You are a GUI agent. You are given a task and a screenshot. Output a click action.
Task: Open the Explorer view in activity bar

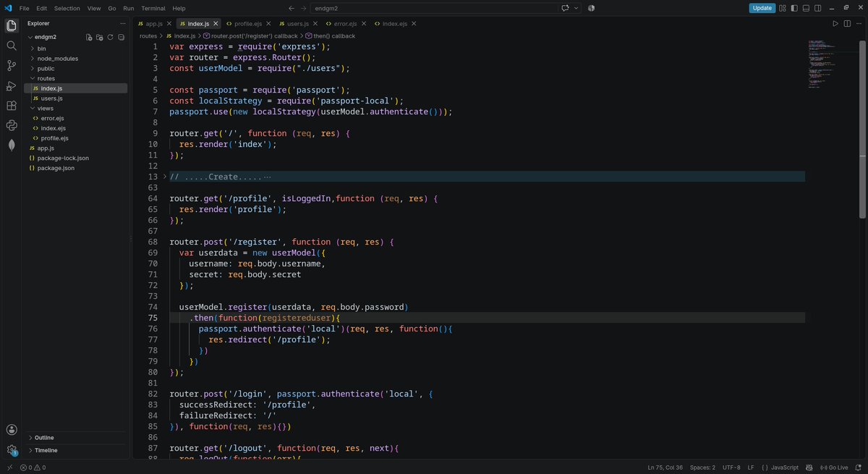tap(12, 26)
